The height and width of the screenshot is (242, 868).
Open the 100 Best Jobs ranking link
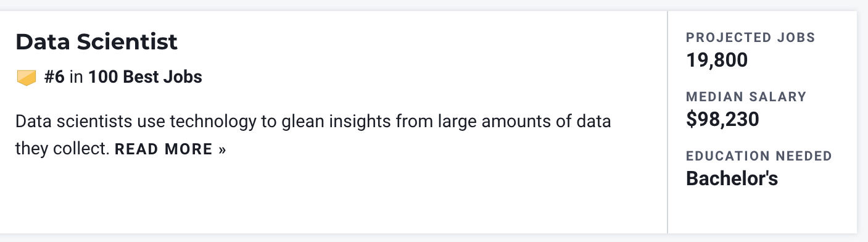tap(145, 77)
